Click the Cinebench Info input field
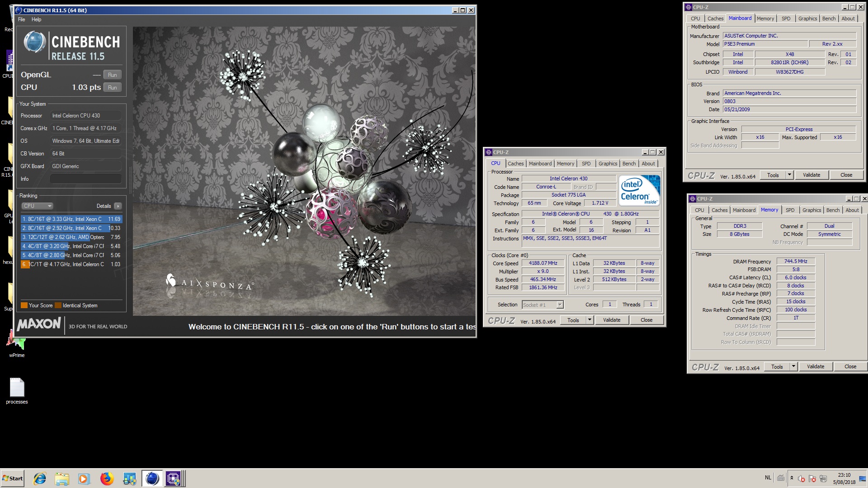 86,179
